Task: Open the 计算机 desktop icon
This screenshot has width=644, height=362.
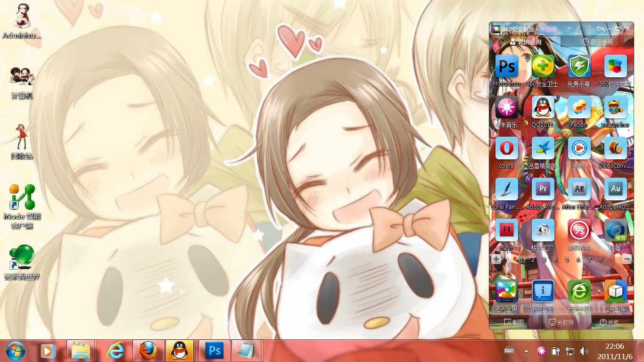Action: [x=22, y=82]
